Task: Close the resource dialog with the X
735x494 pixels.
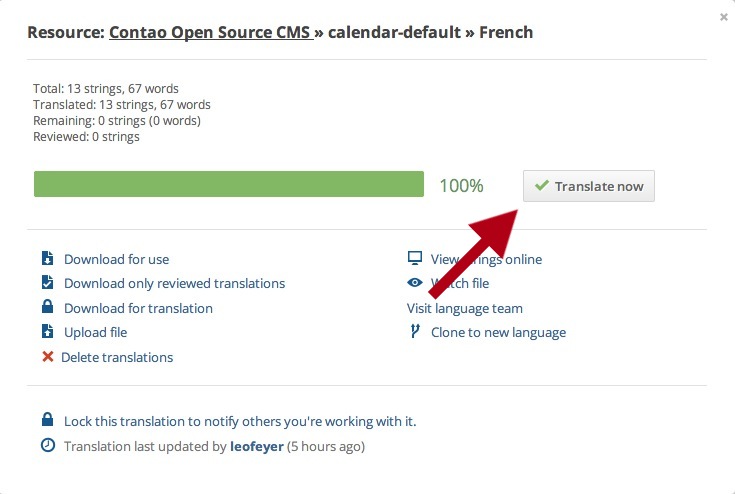Action: [724, 17]
